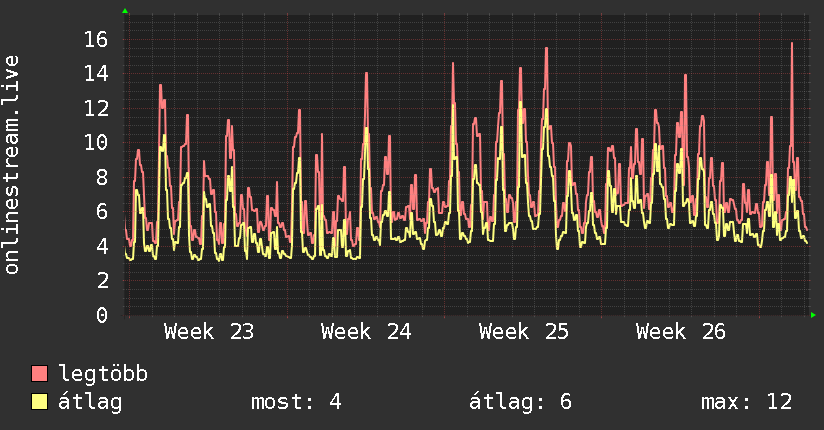The image size is (824, 430).
Task: Click the max: 12 statistic
Action: click(746, 402)
